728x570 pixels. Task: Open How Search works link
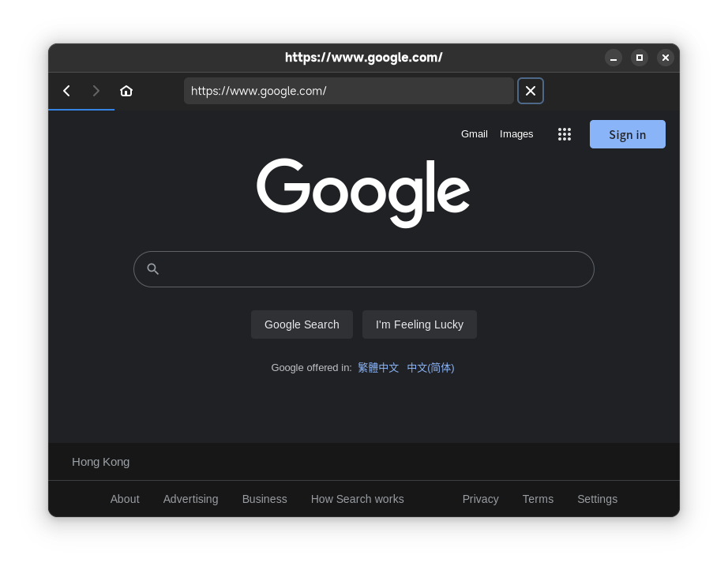point(357,499)
